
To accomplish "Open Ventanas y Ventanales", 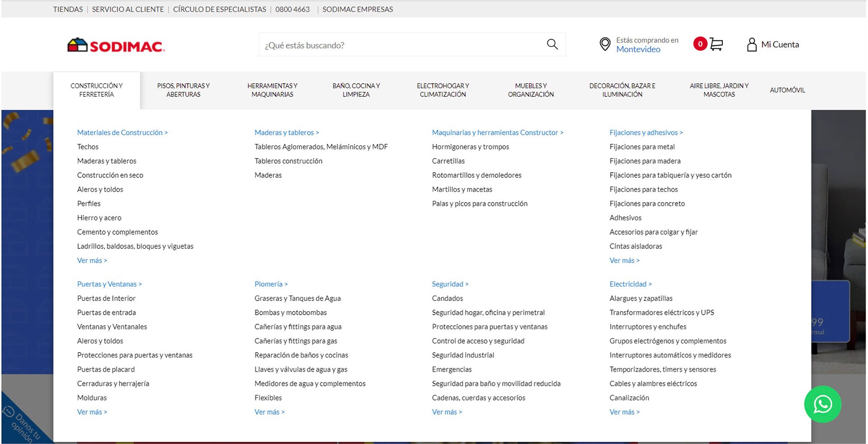I will click(x=112, y=326).
